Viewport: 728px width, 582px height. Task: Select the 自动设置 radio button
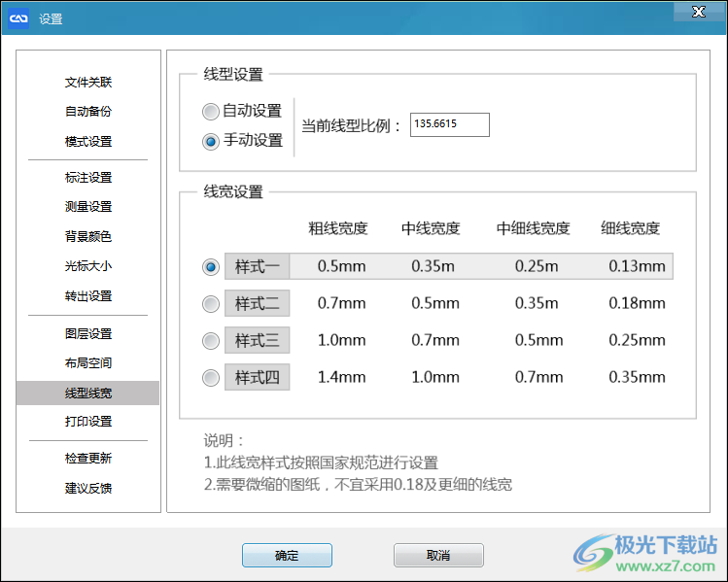[211, 112]
